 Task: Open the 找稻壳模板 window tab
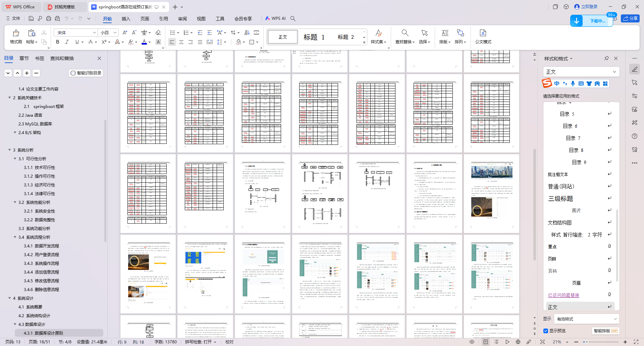65,7
